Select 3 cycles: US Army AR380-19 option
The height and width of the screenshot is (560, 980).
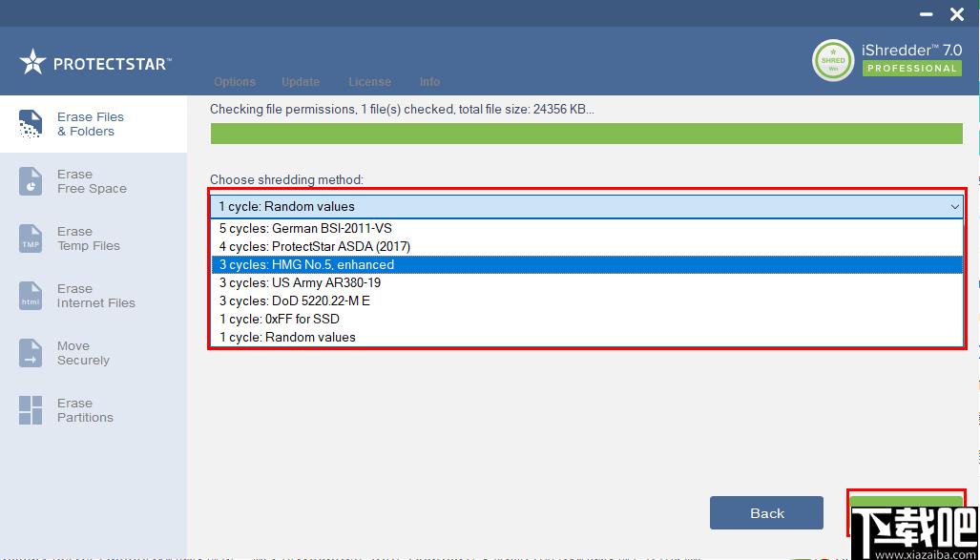point(300,283)
